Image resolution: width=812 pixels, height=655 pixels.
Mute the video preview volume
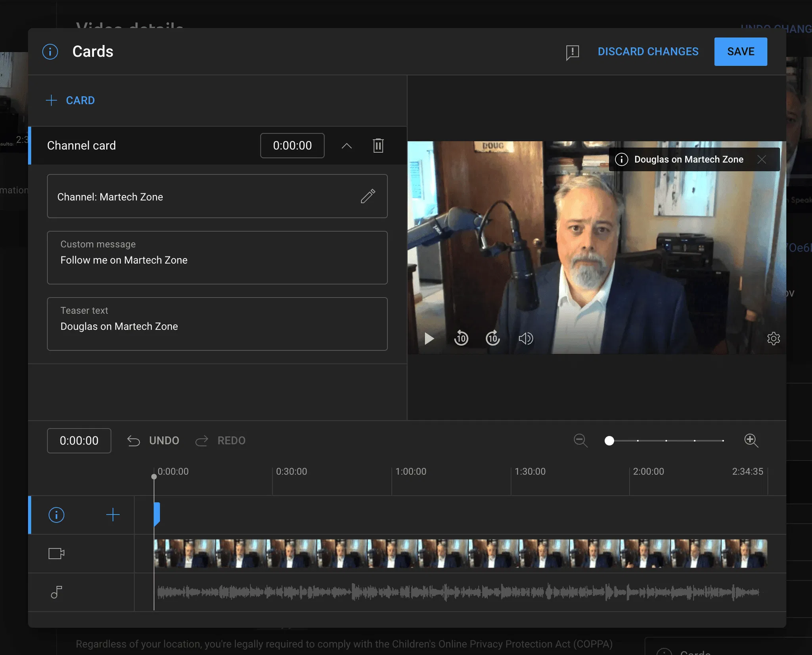click(x=525, y=338)
